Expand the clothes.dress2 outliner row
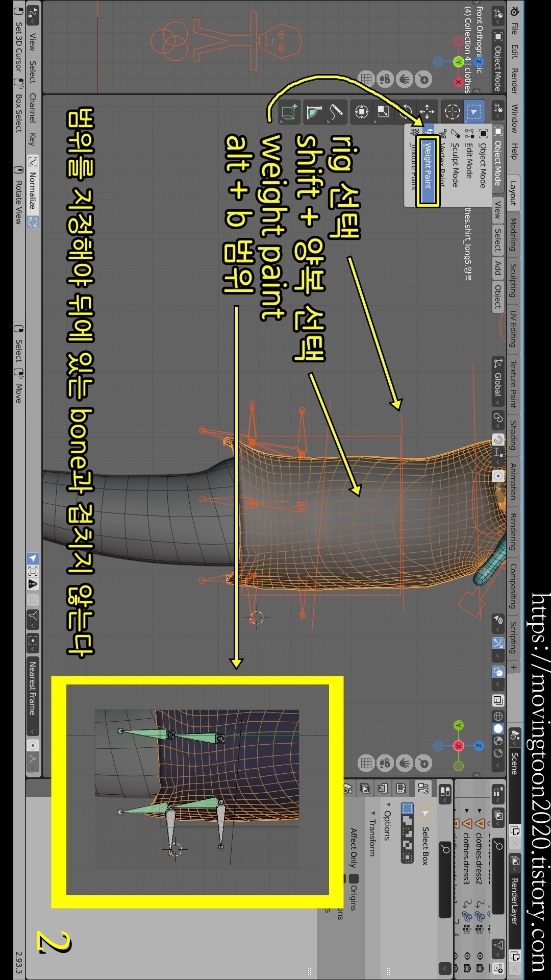 pos(480,810)
